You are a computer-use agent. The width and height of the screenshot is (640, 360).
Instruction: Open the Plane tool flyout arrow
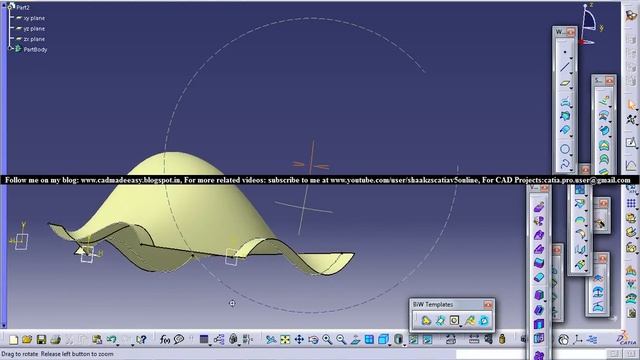[571, 89]
